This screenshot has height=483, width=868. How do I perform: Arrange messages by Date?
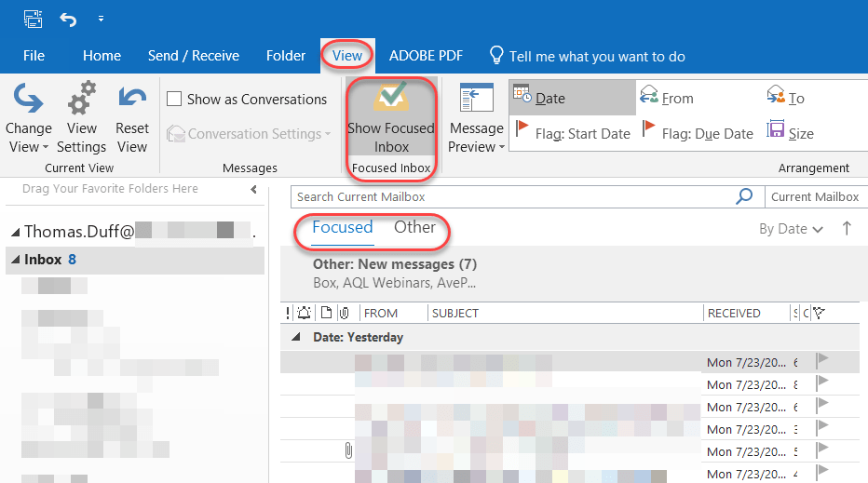[572, 98]
